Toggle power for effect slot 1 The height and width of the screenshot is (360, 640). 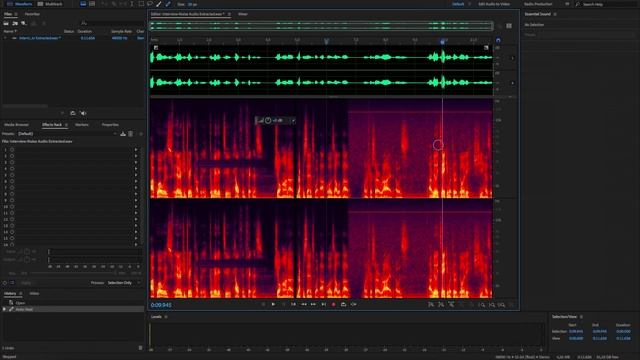(12, 150)
